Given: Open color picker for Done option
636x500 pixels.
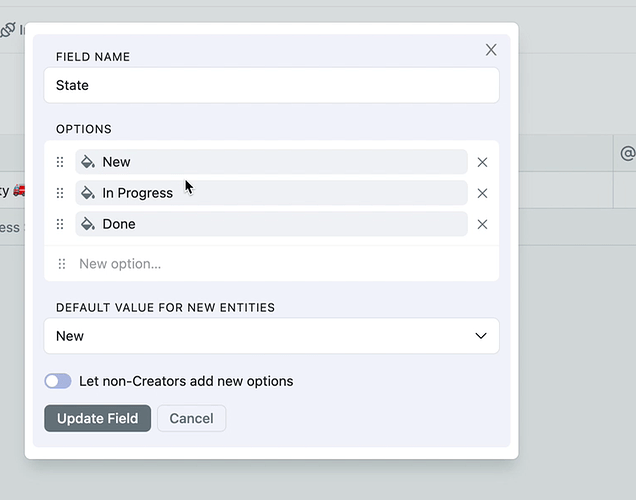Looking at the screenshot, I should pyautogui.click(x=88, y=224).
